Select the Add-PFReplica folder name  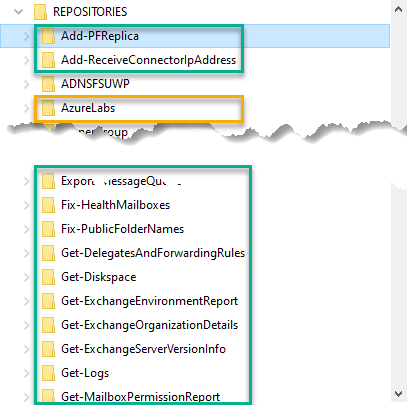[100, 36]
